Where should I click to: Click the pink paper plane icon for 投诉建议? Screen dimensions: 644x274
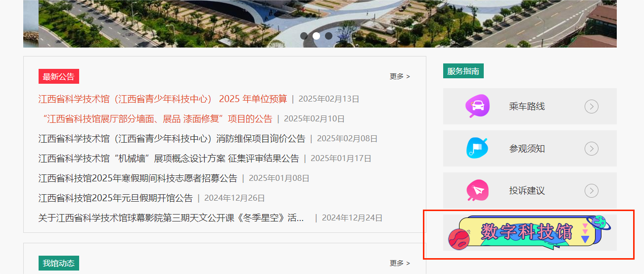point(477,190)
